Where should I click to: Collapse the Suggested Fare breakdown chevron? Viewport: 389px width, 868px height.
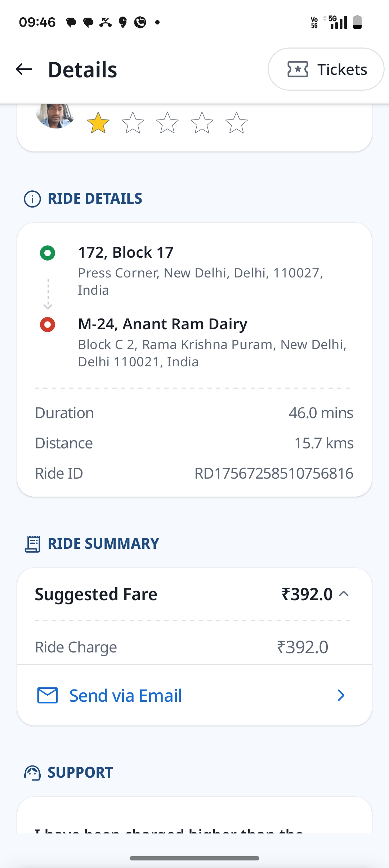click(344, 594)
